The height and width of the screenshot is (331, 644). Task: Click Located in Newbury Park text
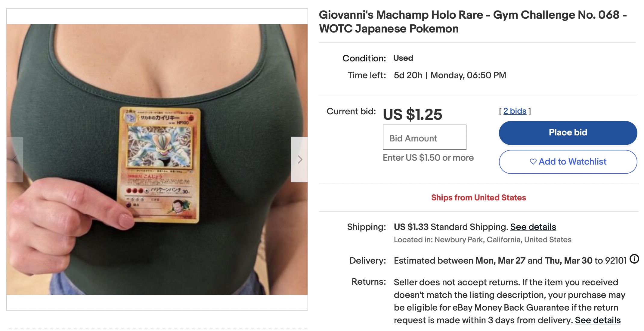click(x=483, y=240)
